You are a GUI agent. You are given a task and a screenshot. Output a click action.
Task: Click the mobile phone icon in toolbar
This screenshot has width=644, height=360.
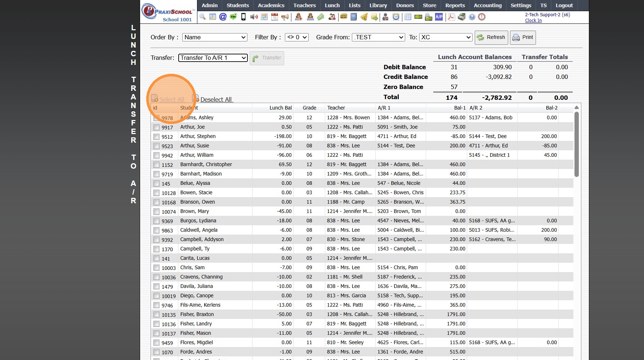tap(243, 17)
